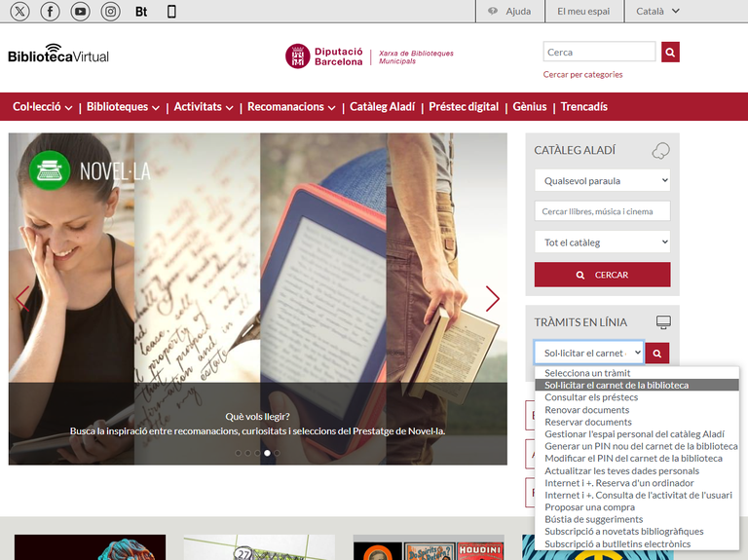Click the red CERCAR button
Image resolution: width=748 pixels, height=560 pixels.
pos(602,275)
